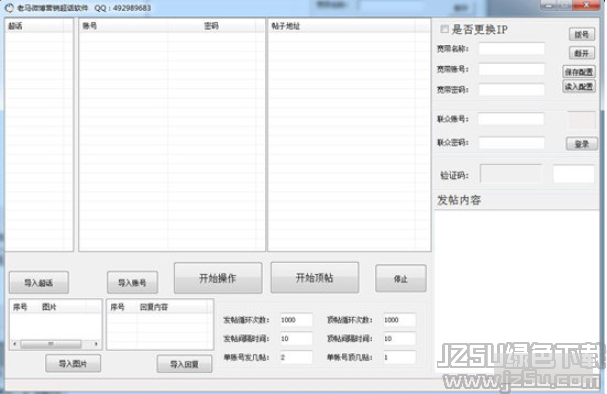Click the 序号 header in the image list
This screenshot has height=394, width=607.
point(24,307)
